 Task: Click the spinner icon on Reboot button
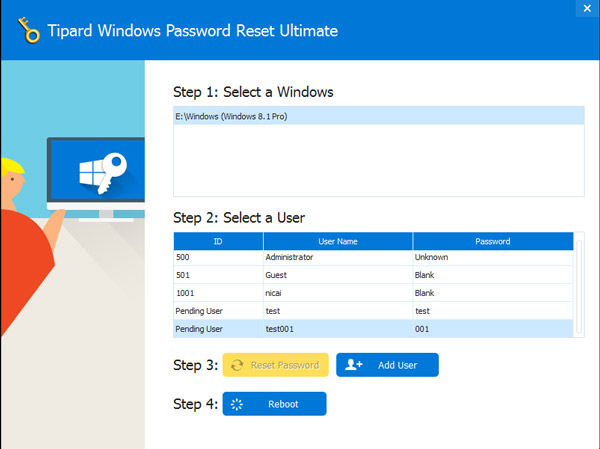tap(237, 404)
